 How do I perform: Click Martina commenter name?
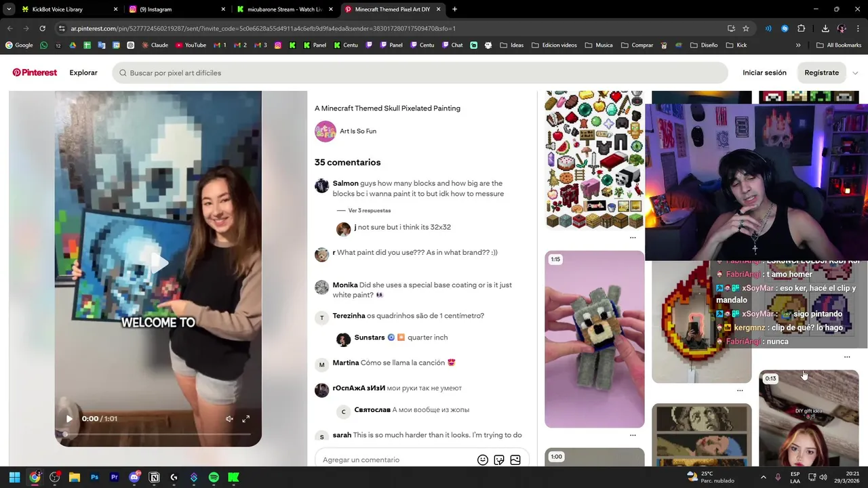click(x=345, y=363)
